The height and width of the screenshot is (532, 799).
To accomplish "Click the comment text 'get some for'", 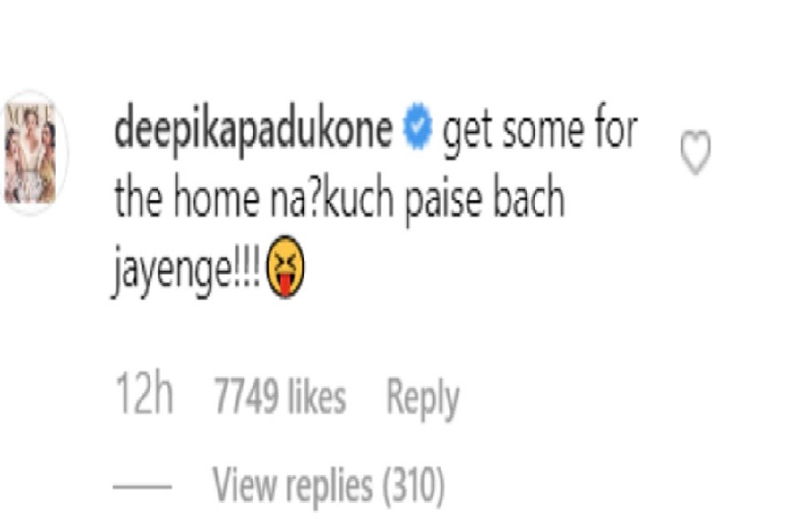I will [x=541, y=131].
